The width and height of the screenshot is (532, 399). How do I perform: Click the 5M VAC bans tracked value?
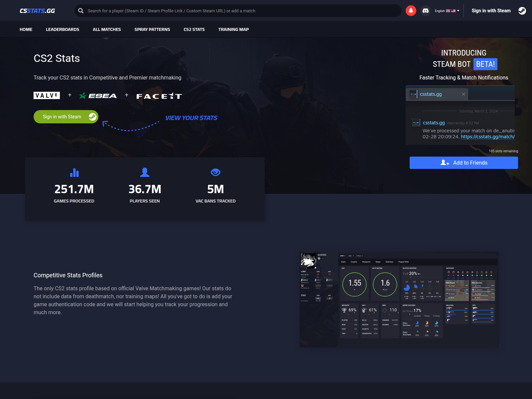point(215,189)
